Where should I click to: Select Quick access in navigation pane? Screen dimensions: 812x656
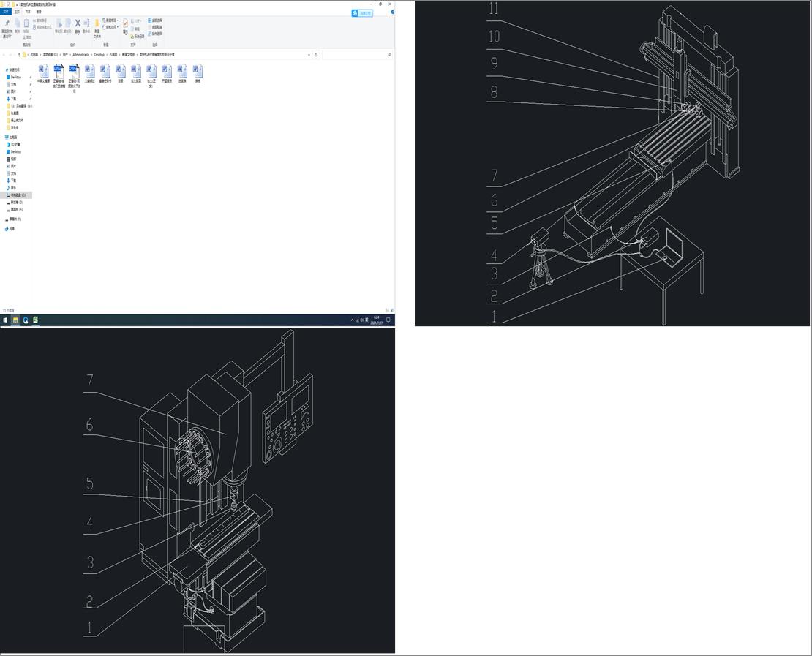click(13, 69)
